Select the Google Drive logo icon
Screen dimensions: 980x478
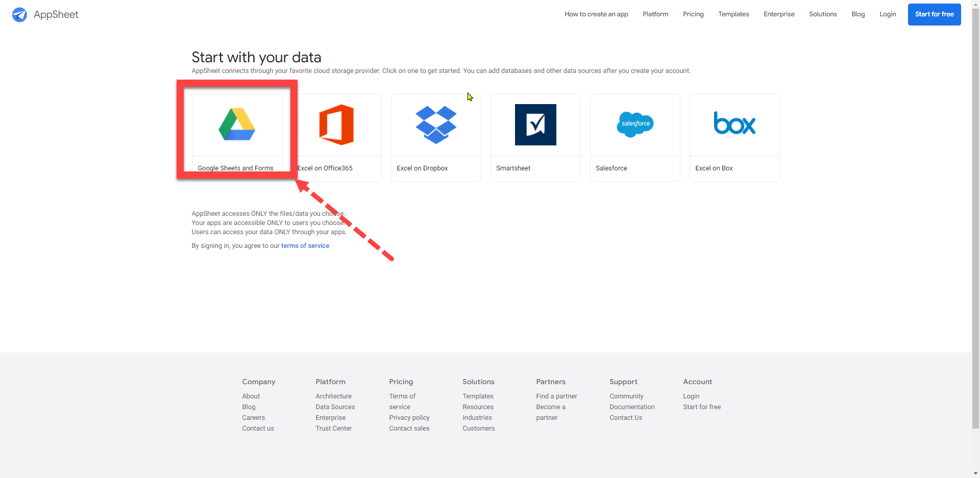(x=237, y=124)
